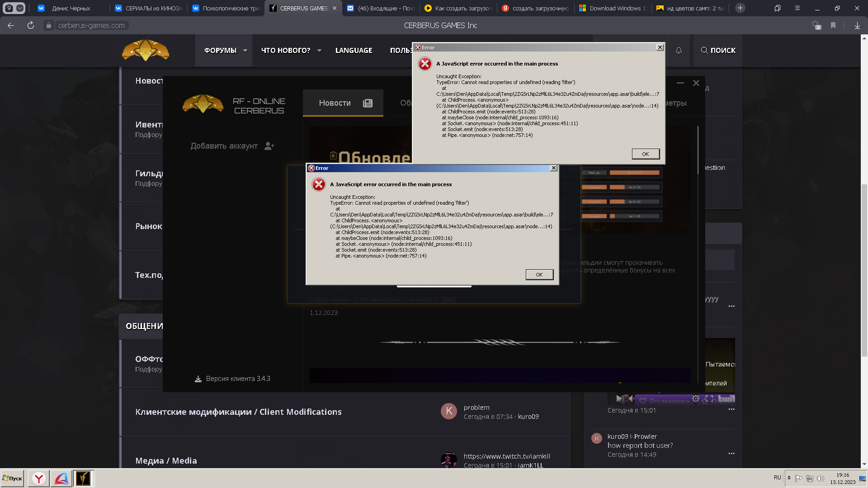The width and height of the screenshot is (868, 488).
Task: Open options dots beside Сегодня в 15:01 post
Action: 731,409
